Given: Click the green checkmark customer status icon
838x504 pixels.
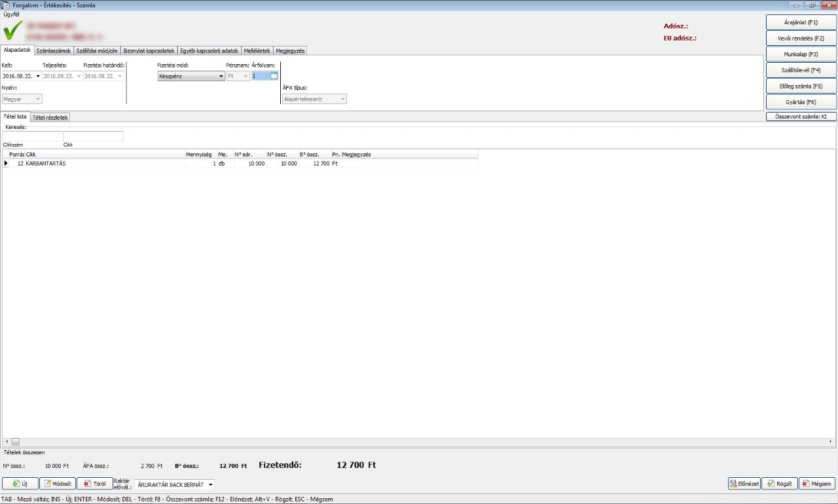Looking at the screenshot, I should tap(13, 31).
